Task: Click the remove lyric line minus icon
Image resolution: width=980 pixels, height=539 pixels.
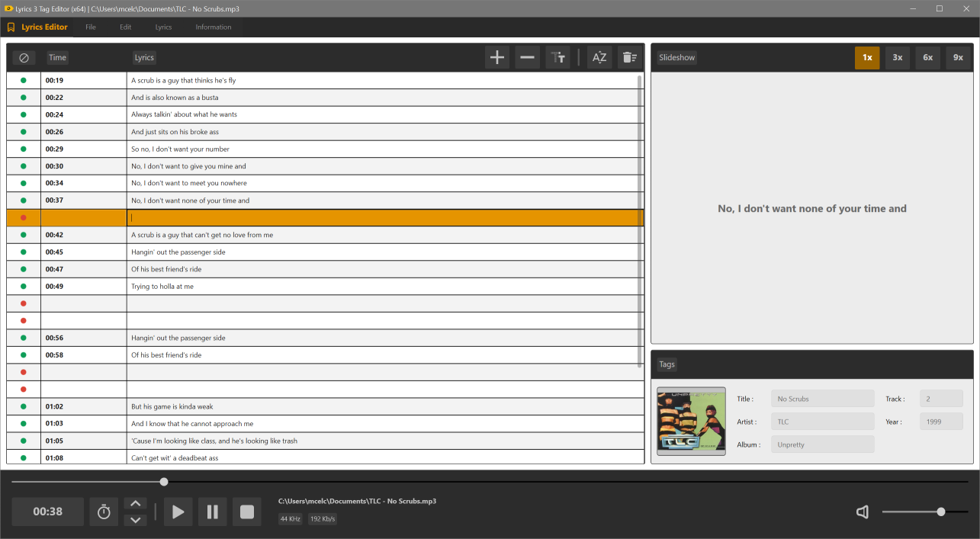Action: tap(527, 57)
